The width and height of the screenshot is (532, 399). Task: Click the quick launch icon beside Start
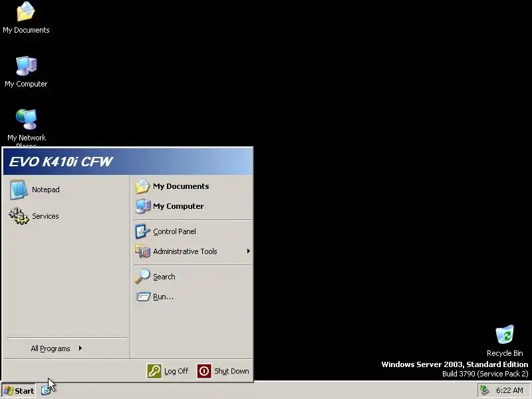click(45, 390)
